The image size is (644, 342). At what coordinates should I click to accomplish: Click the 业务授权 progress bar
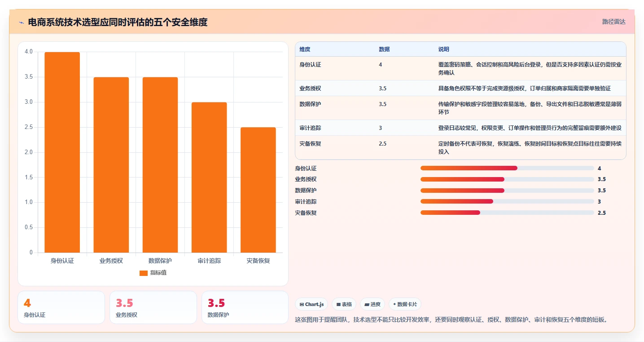[x=507, y=179]
